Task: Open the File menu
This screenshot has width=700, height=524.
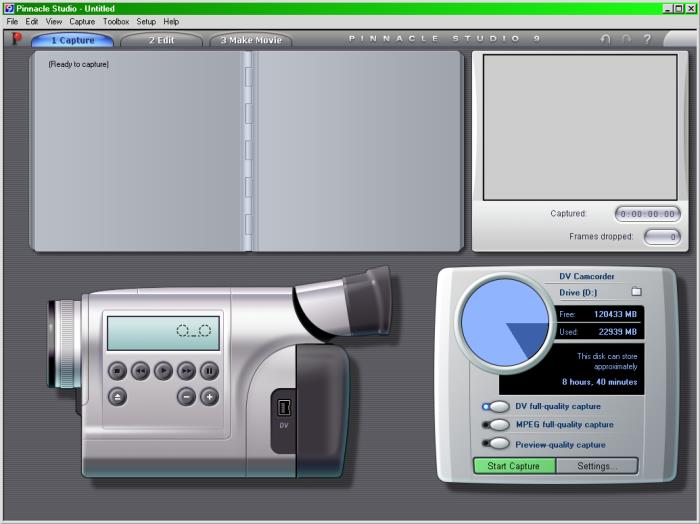Action: pos(12,21)
